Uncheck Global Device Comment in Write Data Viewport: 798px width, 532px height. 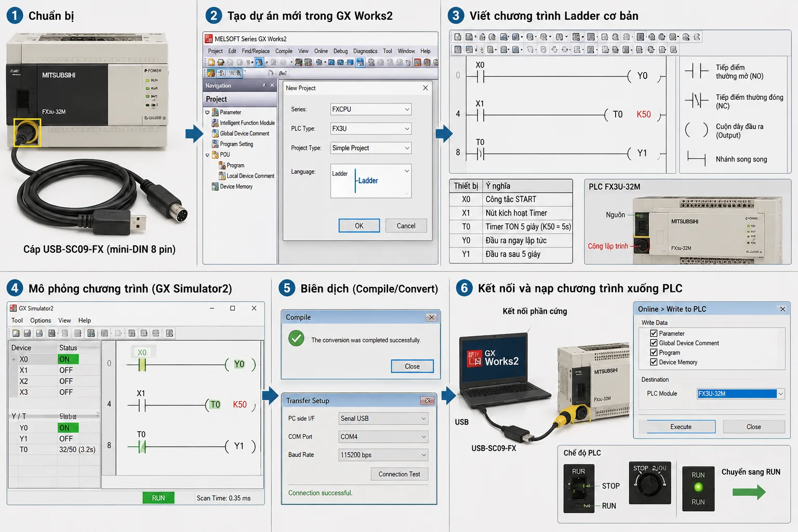pyautogui.click(x=654, y=343)
